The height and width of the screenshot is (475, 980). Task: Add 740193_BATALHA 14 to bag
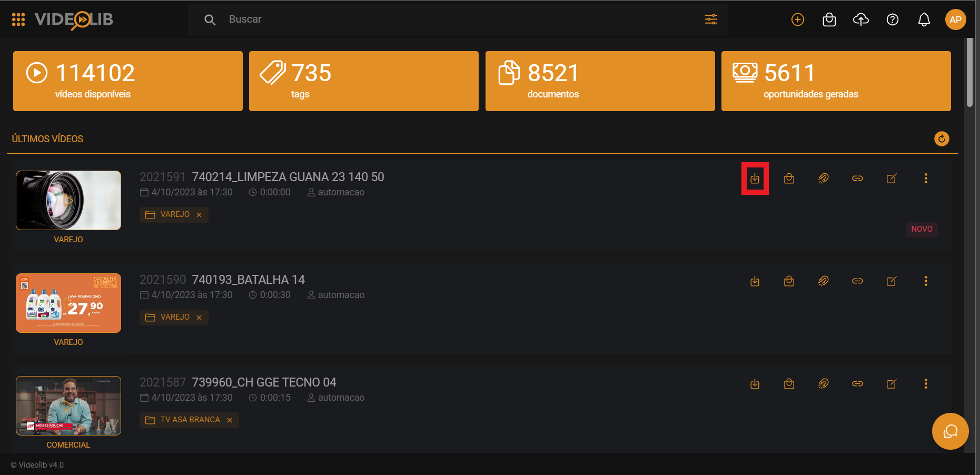(x=789, y=281)
